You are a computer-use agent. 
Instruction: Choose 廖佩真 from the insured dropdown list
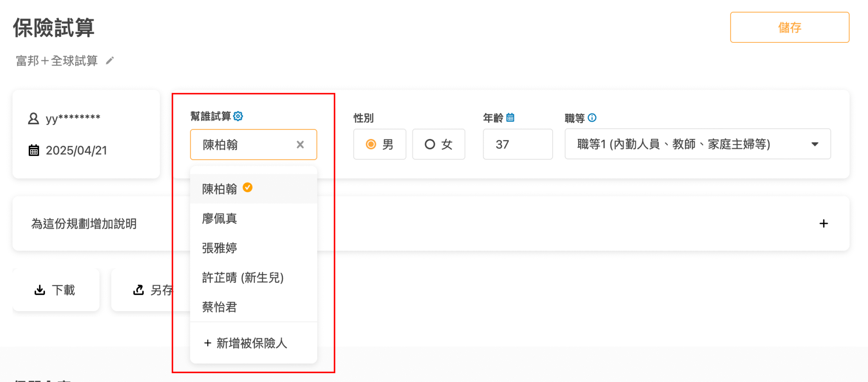tap(220, 218)
